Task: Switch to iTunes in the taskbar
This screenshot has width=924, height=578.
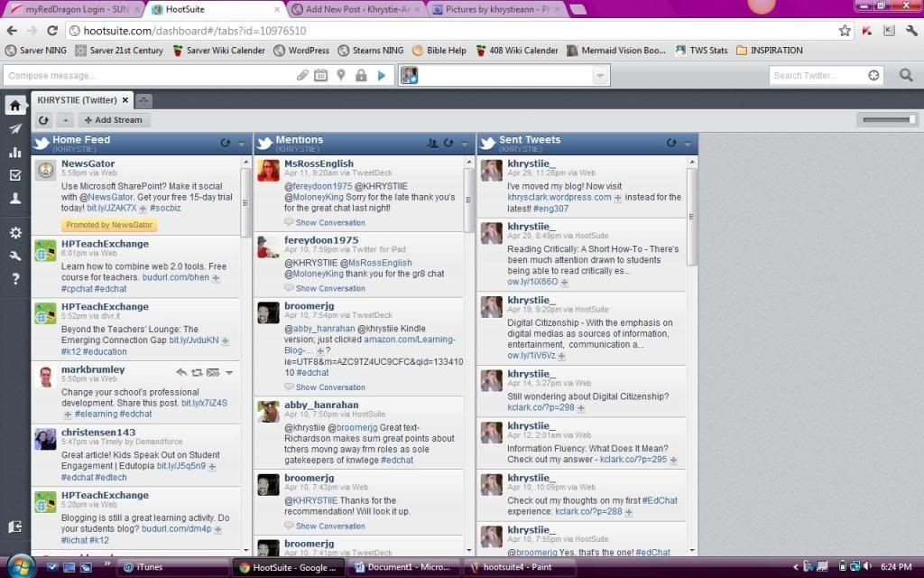Action: coord(172,567)
